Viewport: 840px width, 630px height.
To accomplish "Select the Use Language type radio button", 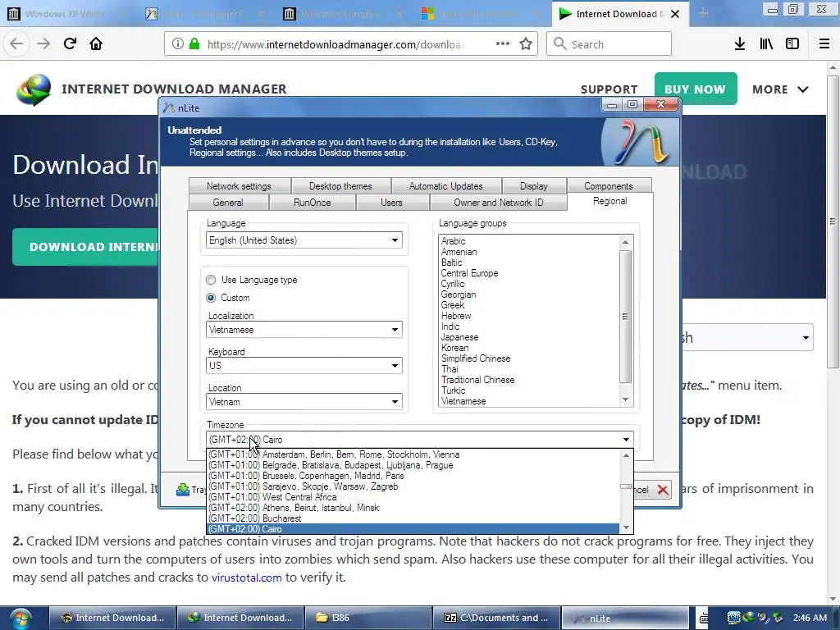I will tap(211, 280).
